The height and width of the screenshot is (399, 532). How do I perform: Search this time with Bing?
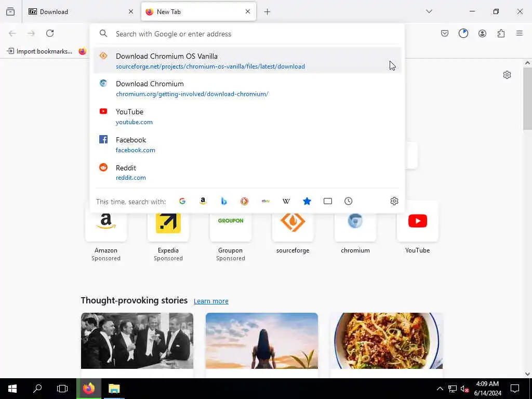click(223, 201)
